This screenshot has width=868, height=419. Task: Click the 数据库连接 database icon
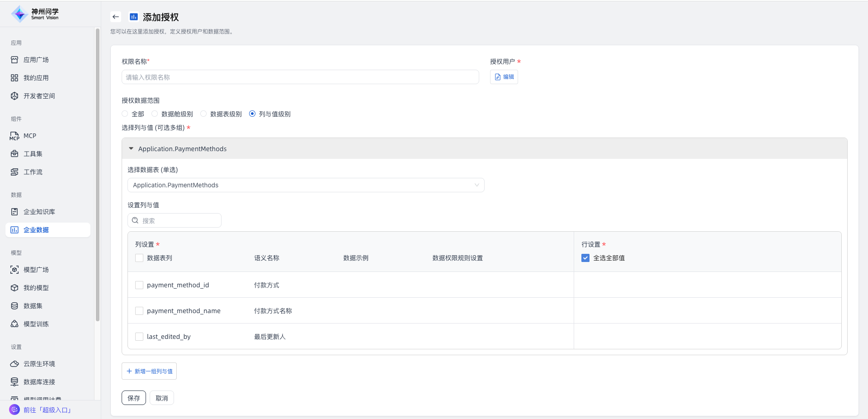tap(14, 382)
